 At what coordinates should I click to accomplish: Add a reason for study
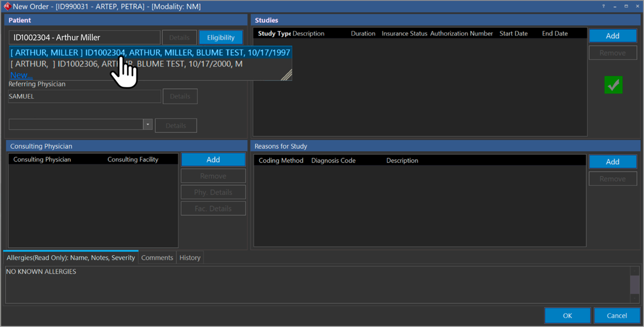click(612, 162)
